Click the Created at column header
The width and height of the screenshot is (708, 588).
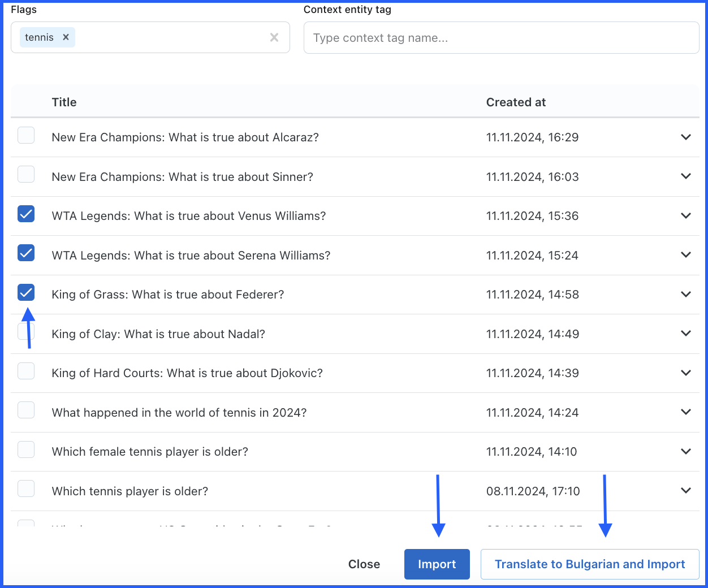[x=516, y=102]
